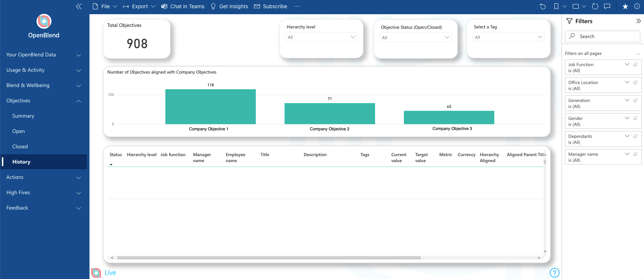Clear the Manager name filter

click(635, 154)
